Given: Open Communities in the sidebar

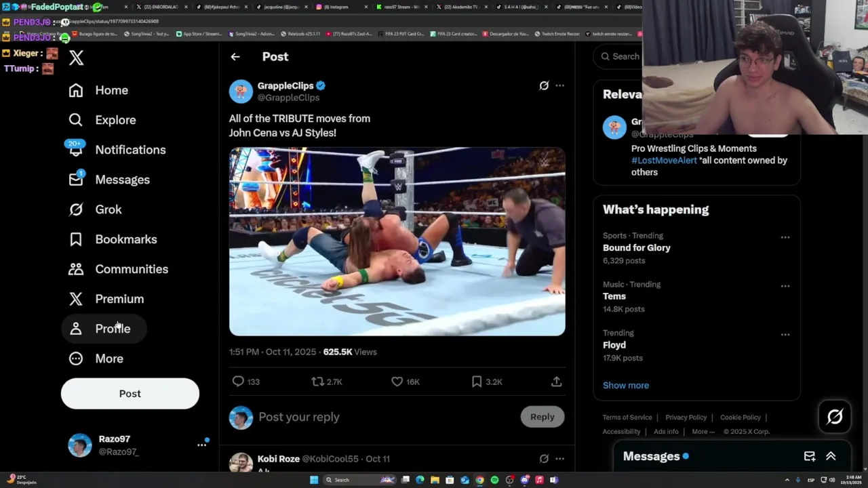Looking at the screenshot, I should point(118,269).
